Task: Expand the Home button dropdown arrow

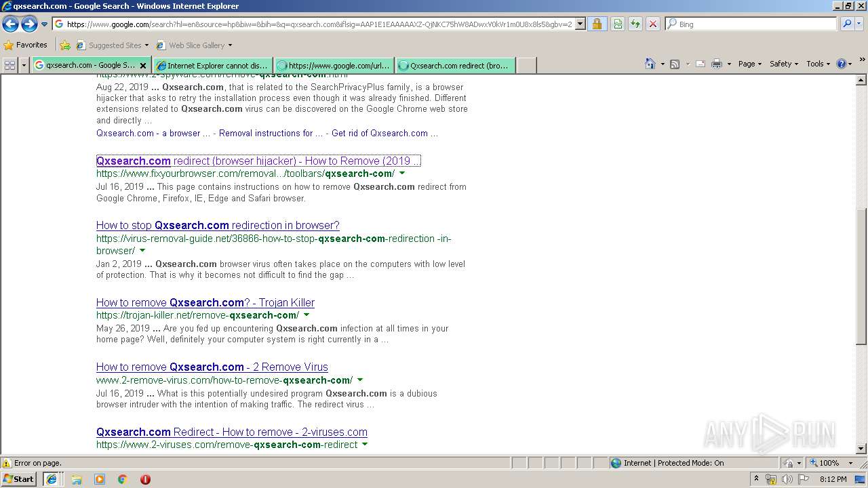Action: (x=662, y=64)
